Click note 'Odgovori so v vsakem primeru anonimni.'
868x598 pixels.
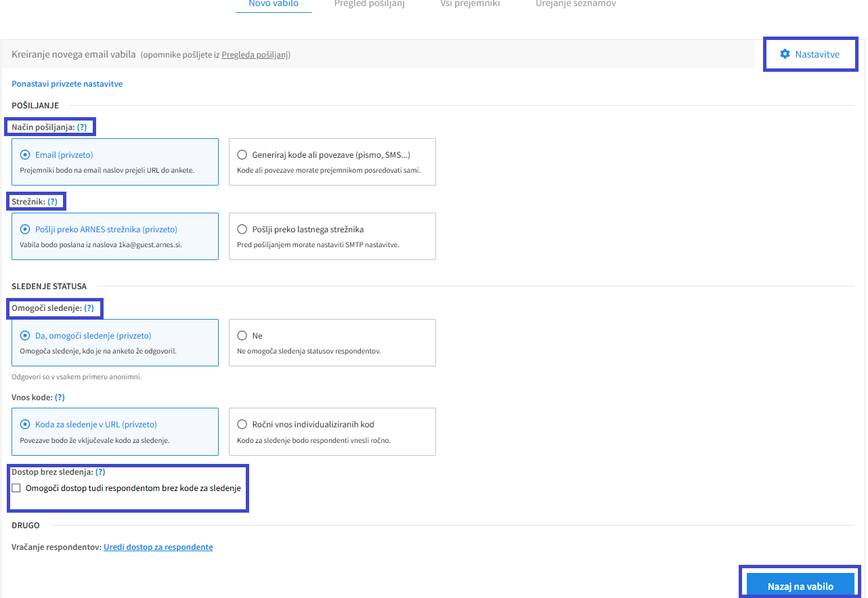pos(77,377)
